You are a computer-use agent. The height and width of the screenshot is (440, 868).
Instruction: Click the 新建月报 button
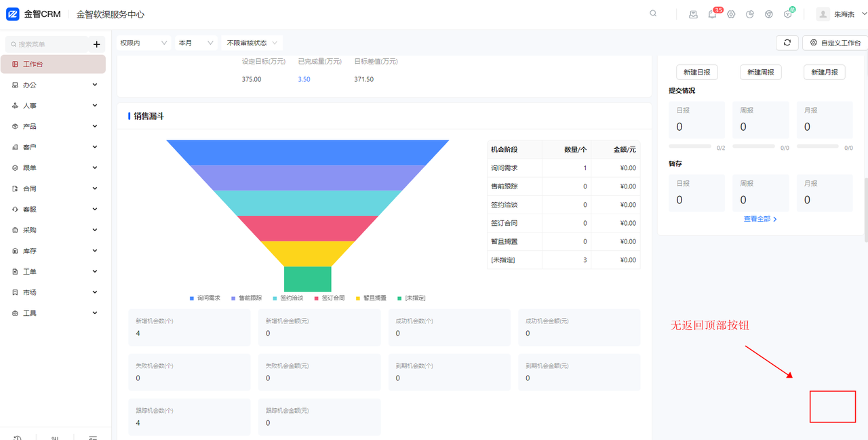[825, 72]
